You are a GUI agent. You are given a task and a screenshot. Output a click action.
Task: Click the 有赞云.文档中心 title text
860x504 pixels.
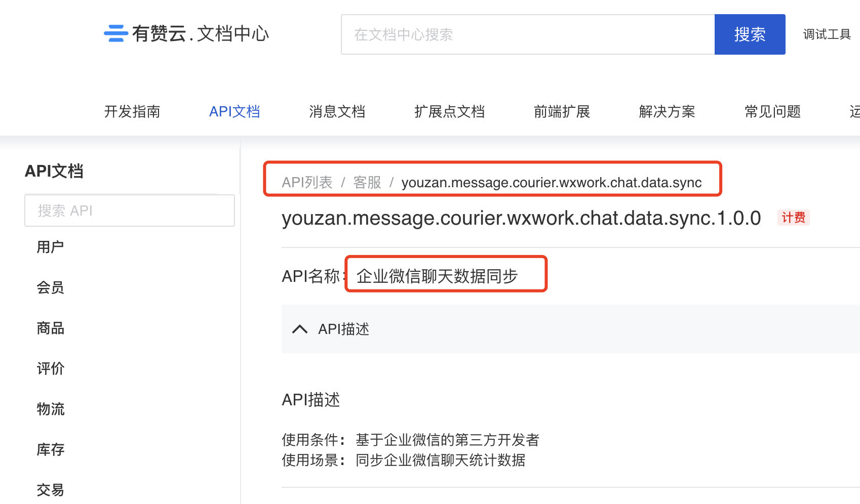pos(200,34)
